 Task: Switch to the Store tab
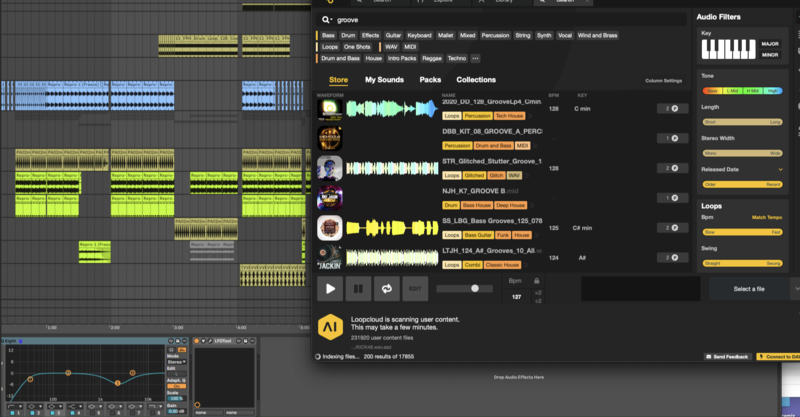pyautogui.click(x=338, y=80)
